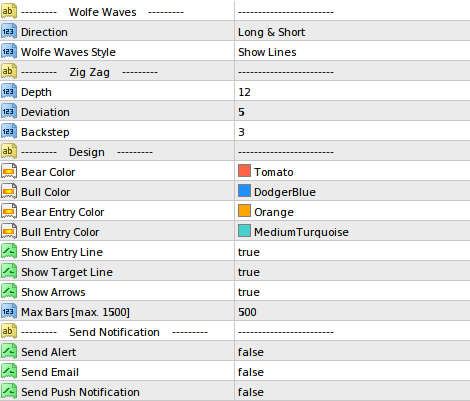Click the integer icon beside Max Bars
Viewport: 470px width, 401px height.
pyautogui.click(x=9, y=311)
